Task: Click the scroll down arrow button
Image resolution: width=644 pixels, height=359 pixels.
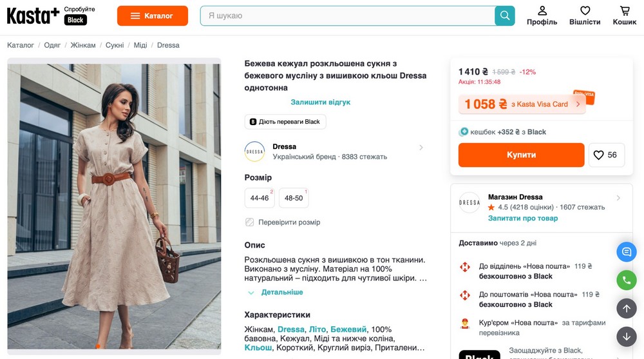Action: pyautogui.click(x=626, y=336)
